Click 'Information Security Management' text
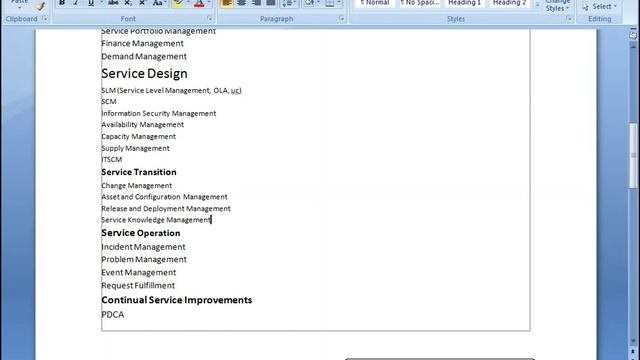Image resolution: width=640 pixels, height=360 pixels. tap(159, 113)
